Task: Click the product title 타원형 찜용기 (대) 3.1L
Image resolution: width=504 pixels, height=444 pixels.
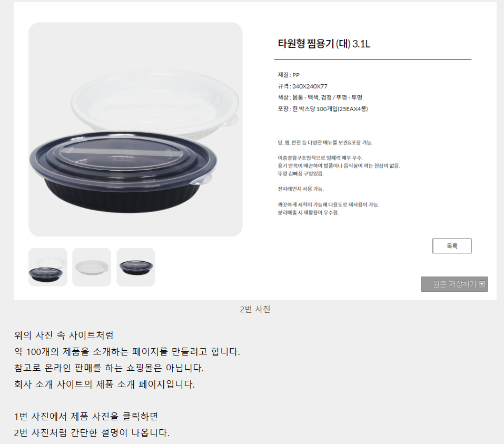Action: (x=324, y=43)
